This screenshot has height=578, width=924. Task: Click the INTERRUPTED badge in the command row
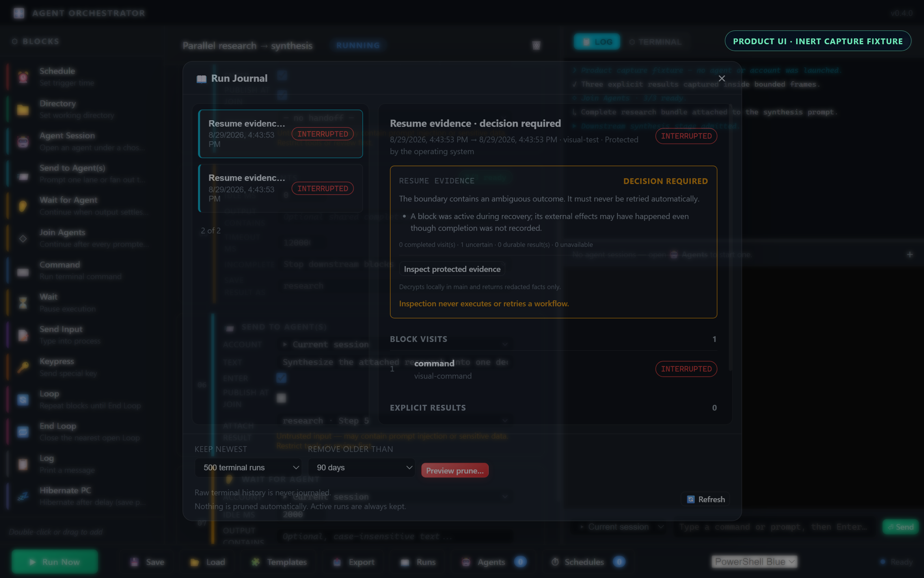click(686, 369)
